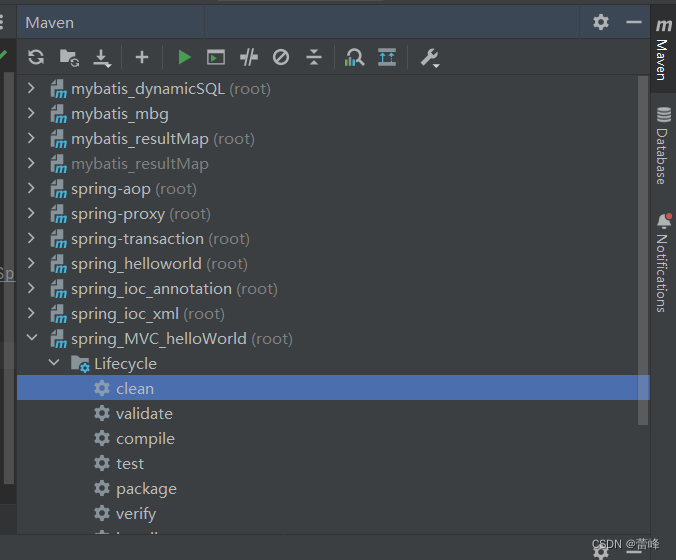Image resolution: width=676 pixels, height=560 pixels.
Task: Select spring-transaction project label
Action: 137,239
